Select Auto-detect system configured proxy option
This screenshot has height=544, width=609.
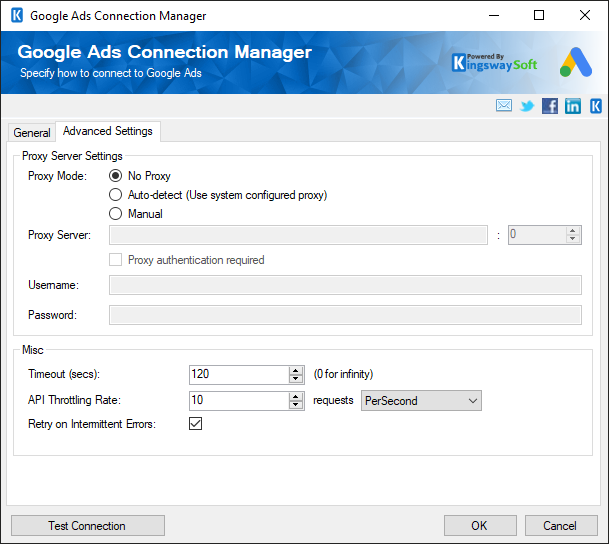tap(115, 195)
